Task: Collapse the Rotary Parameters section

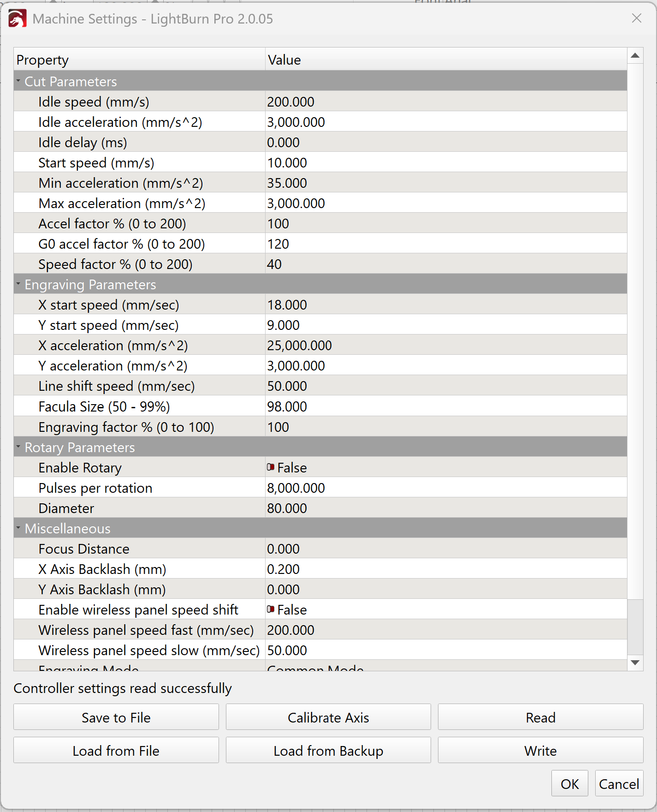Action: point(18,447)
